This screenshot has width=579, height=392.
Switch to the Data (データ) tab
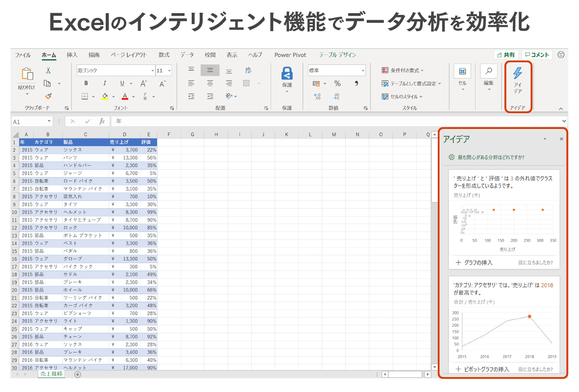click(x=187, y=55)
